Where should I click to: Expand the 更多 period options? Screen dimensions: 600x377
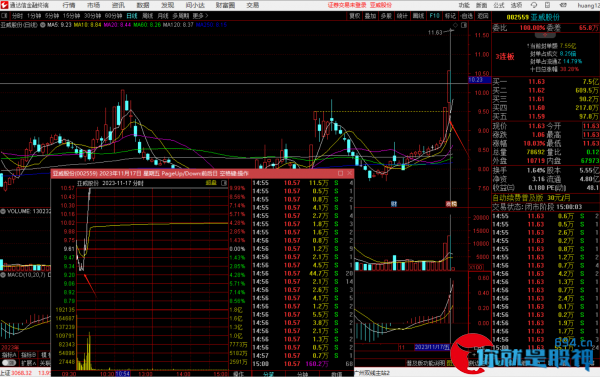click(200, 16)
